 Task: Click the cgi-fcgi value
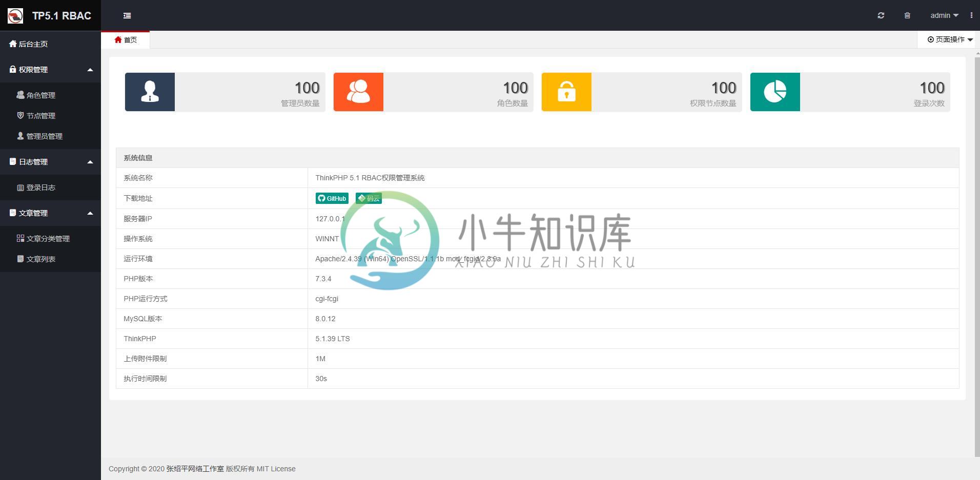(327, 299)
